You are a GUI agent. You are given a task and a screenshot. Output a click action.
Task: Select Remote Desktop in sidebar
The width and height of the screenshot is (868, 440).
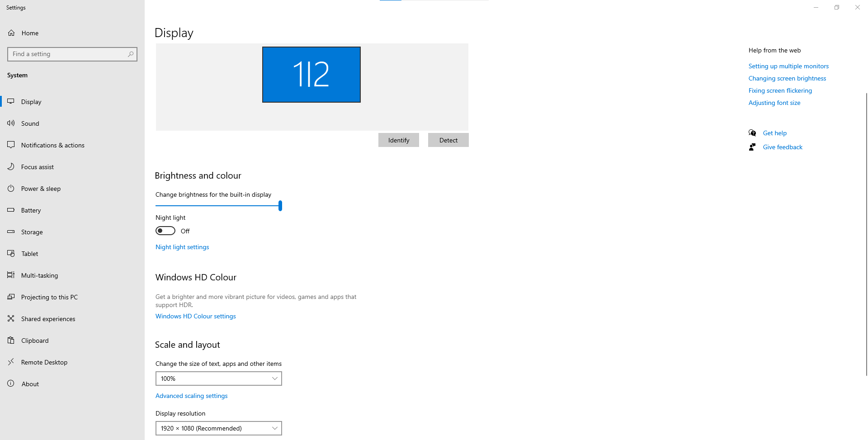(72, 362)
